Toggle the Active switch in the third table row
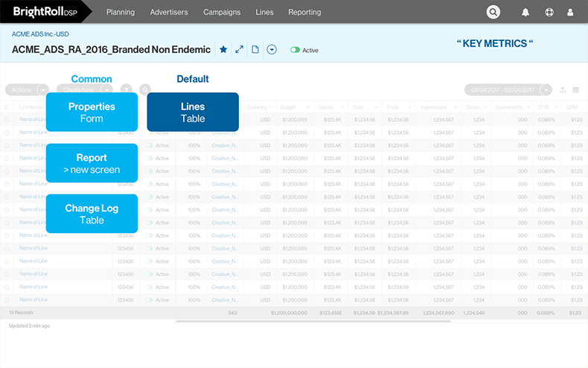Image resolution: width=588 pixels, height=368 pixels. (150, 145)
